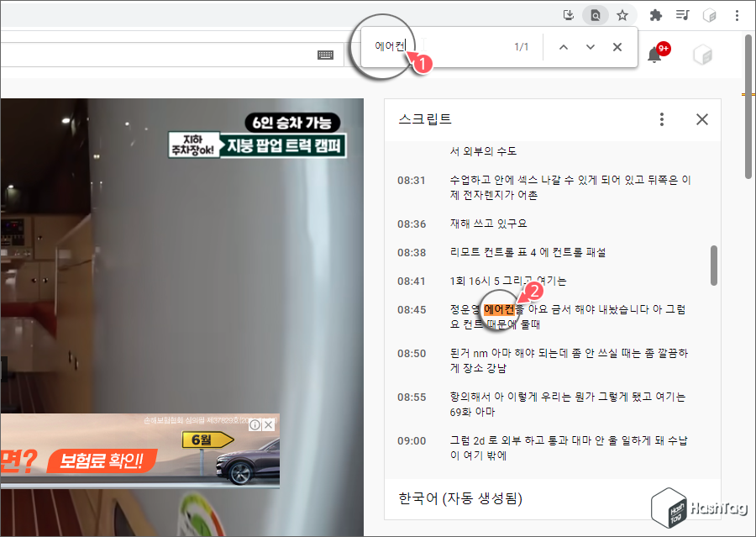Open the 스크립트 panel options menu
This screenshot has width=756, height=537.
point(662,119)
